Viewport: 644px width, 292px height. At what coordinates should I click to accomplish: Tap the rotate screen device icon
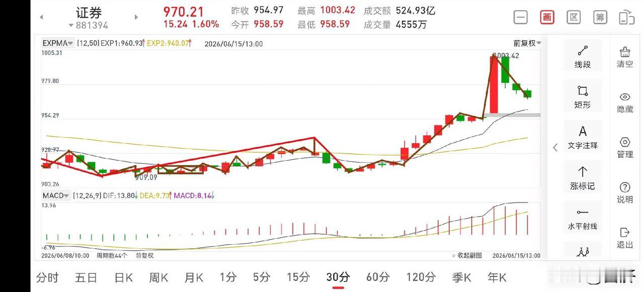click(626, 17)
